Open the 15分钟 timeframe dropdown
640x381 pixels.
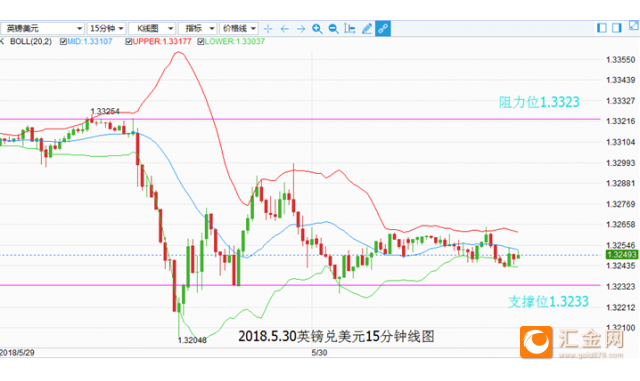[x=106, y=29]
